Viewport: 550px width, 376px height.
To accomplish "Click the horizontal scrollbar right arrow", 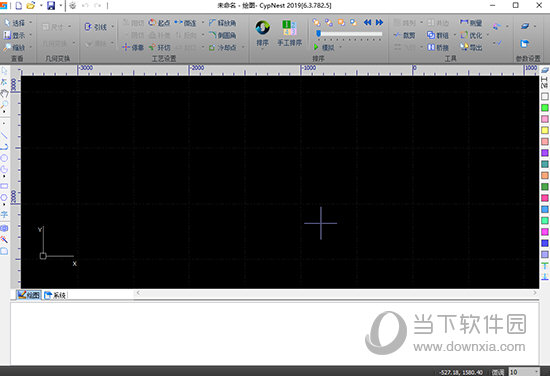I will click(535, 293).
